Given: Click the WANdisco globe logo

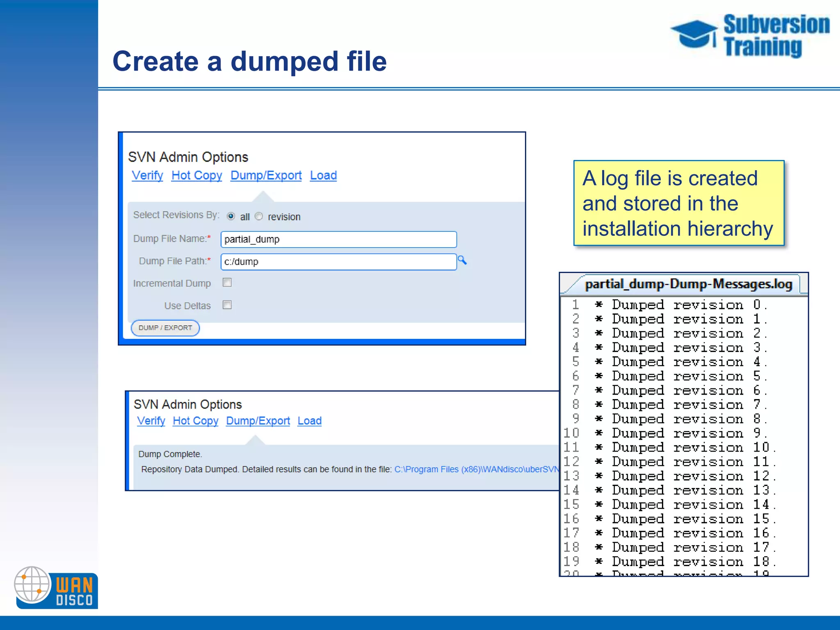Looking at the screenshot, I should 56,588.
